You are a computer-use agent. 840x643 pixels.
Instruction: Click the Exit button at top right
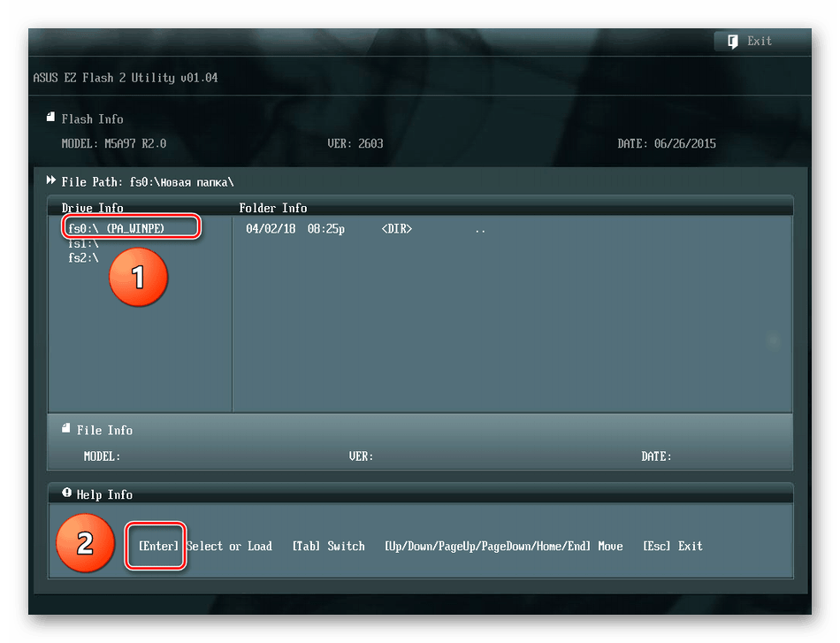pos(750,42)
